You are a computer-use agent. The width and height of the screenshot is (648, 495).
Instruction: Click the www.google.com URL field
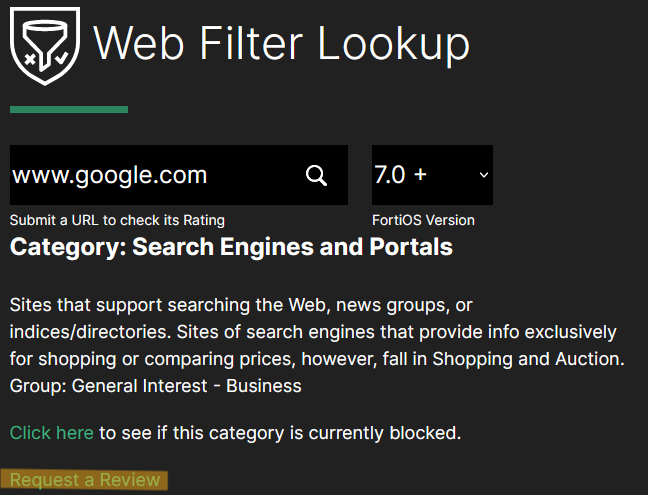pos(150,175)
